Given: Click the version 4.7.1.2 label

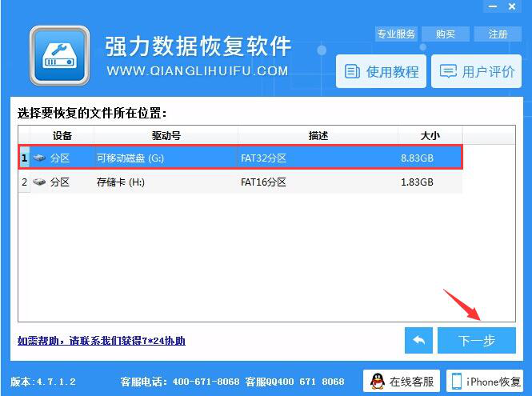Looking at the screenshot, I should [x=43, y=382].
